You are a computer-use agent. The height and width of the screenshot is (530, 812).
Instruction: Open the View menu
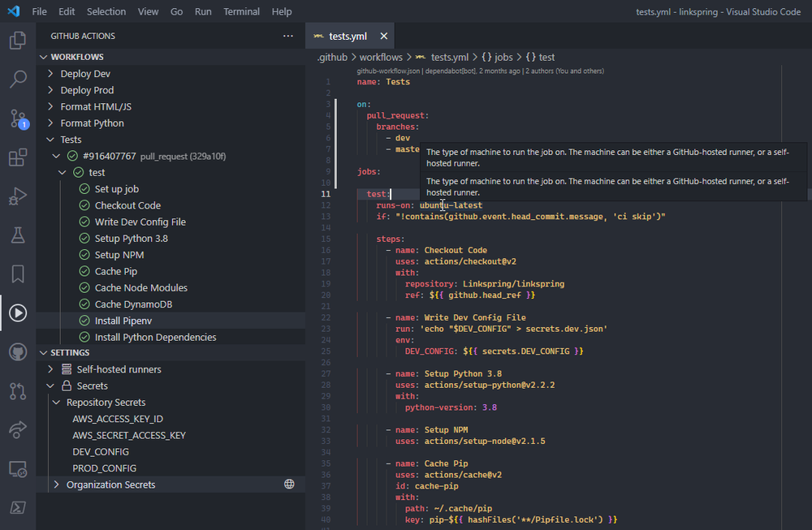click(x=148, y=11)
